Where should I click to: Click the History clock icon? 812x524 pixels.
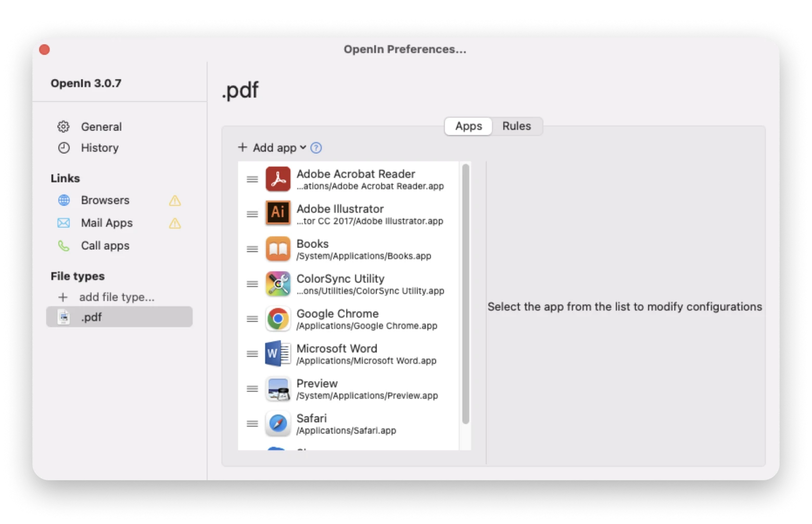(x=64, y=148)
